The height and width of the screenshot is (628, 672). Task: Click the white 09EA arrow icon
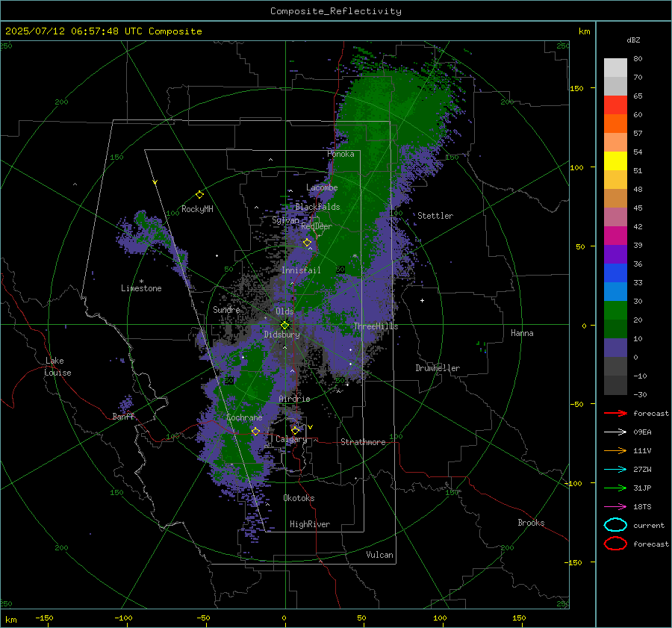tap(615, 432)
